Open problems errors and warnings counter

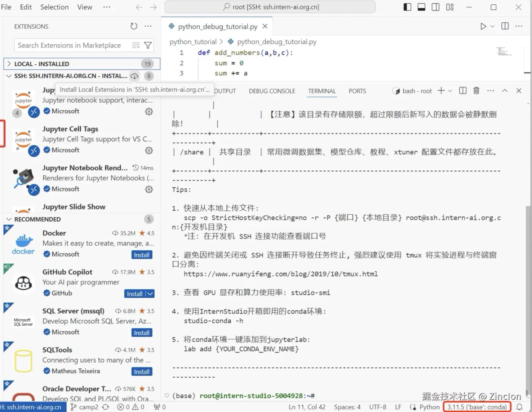click(131, 407)
